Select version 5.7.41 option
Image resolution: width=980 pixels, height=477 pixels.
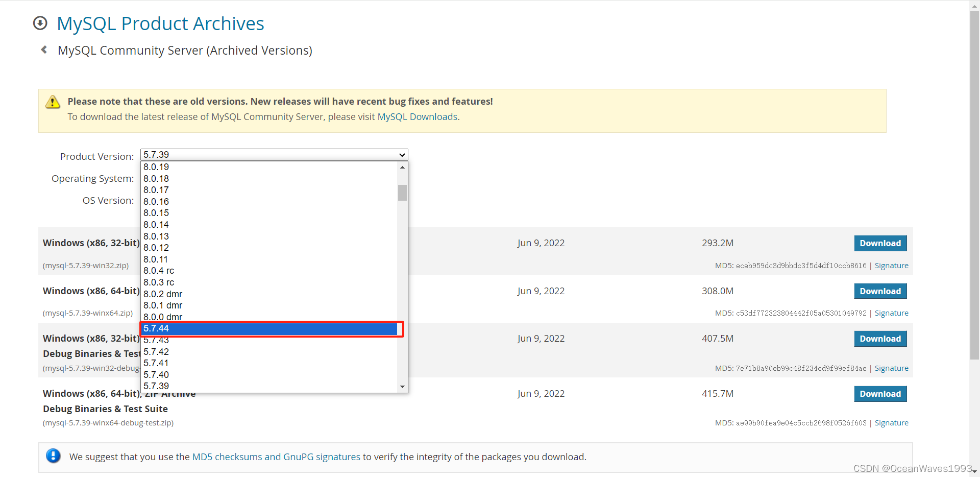click(x=269, y=363)
